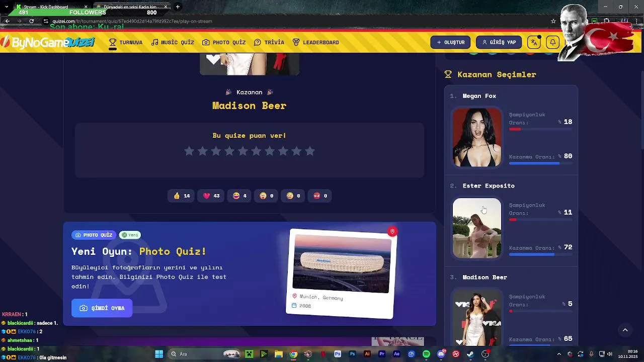The height and width of the screenshot is (362, 644).
Task: Expand the system tray hidden icons
Action: (x=559, y=354)
